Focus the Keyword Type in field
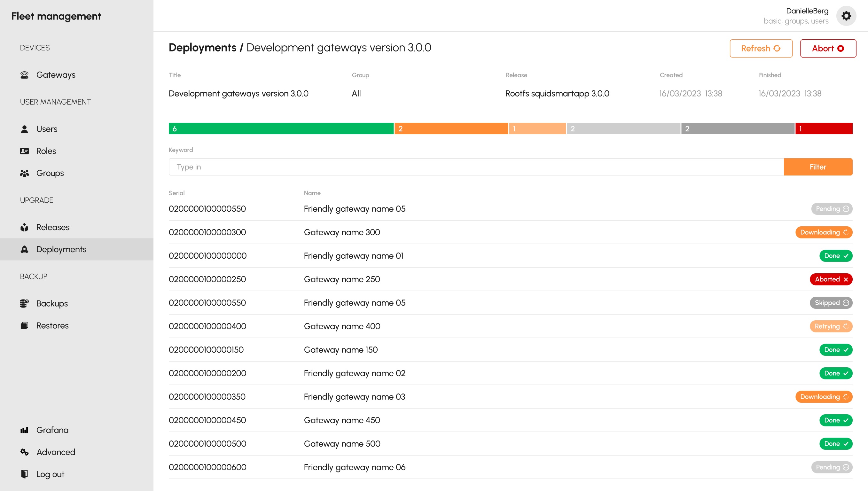Viewport: 868px width, 491px height. [x=476, y=167]
